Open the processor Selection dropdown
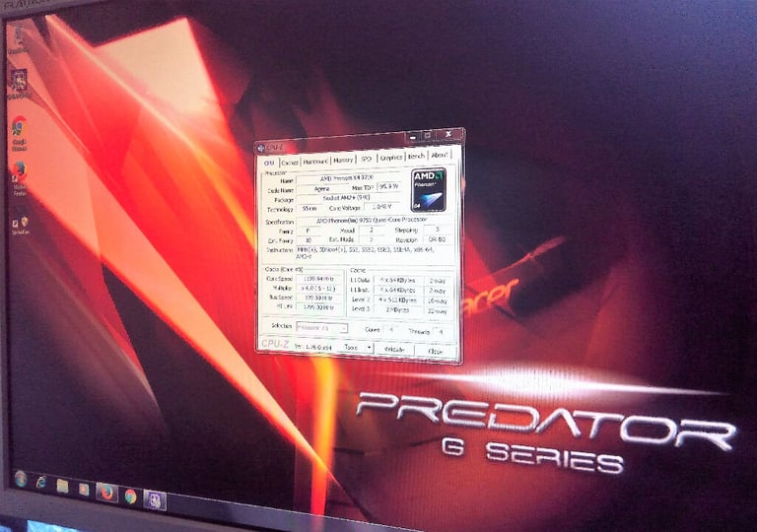The width and height of the screenshot is (757, 532). [x=321, y=328]
